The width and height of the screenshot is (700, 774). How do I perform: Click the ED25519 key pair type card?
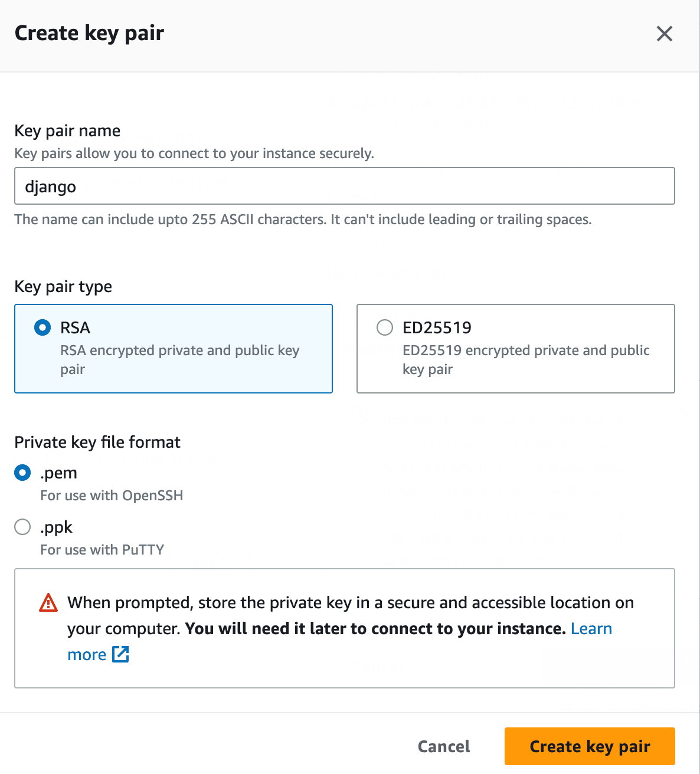[516, 349]
